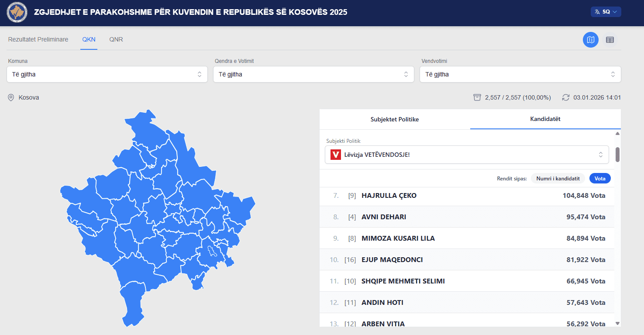
Task: Sort candidates by Numri i kandidatit
Action: point(558,178)
